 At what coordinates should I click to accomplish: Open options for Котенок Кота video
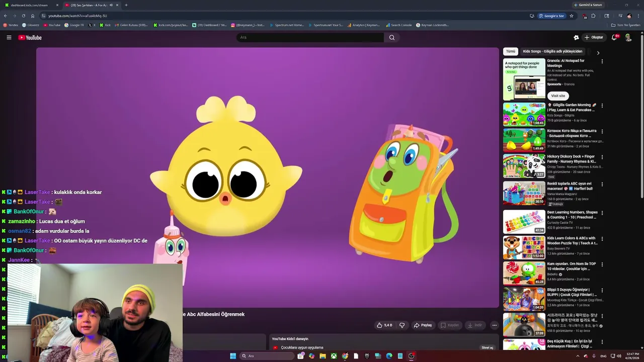tap(602, 131)
